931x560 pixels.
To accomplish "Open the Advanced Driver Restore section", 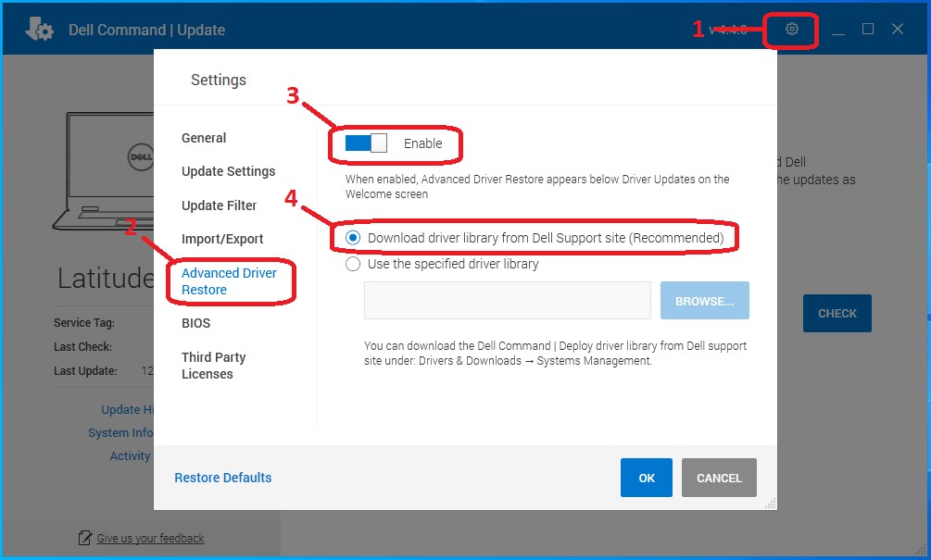I will [230, 281].
